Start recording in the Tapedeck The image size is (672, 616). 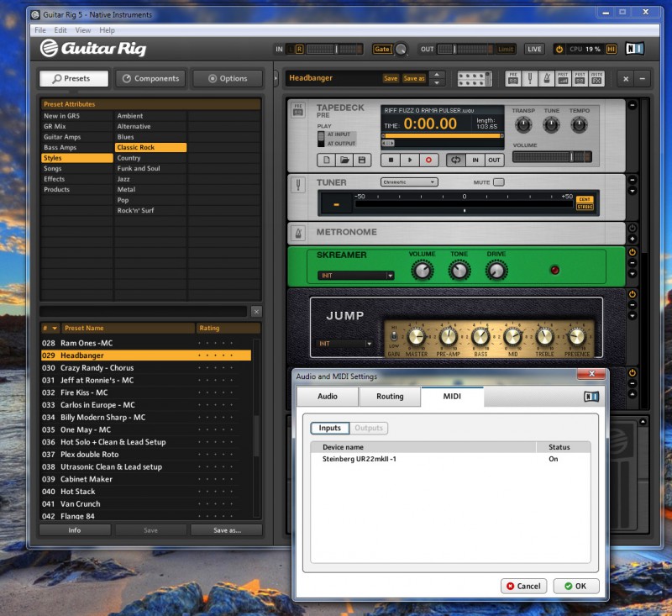coord(428,160)
